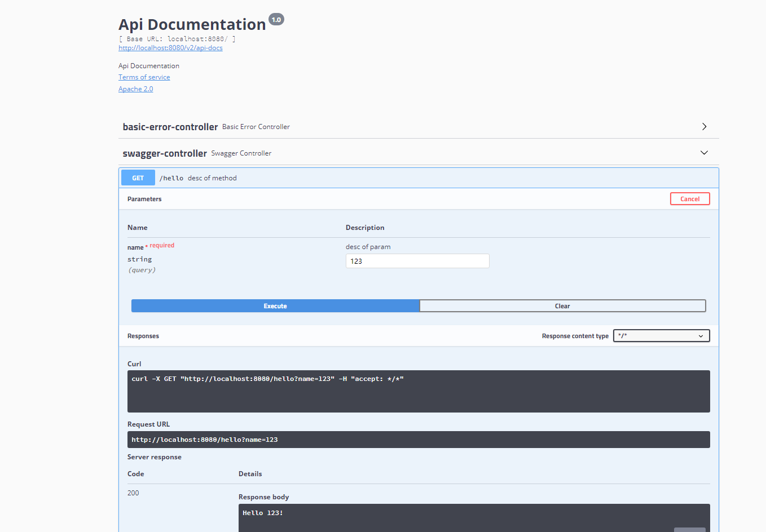766x532 pixels.
Task: Click the GET method badge
Action: (x=138, y=178)
